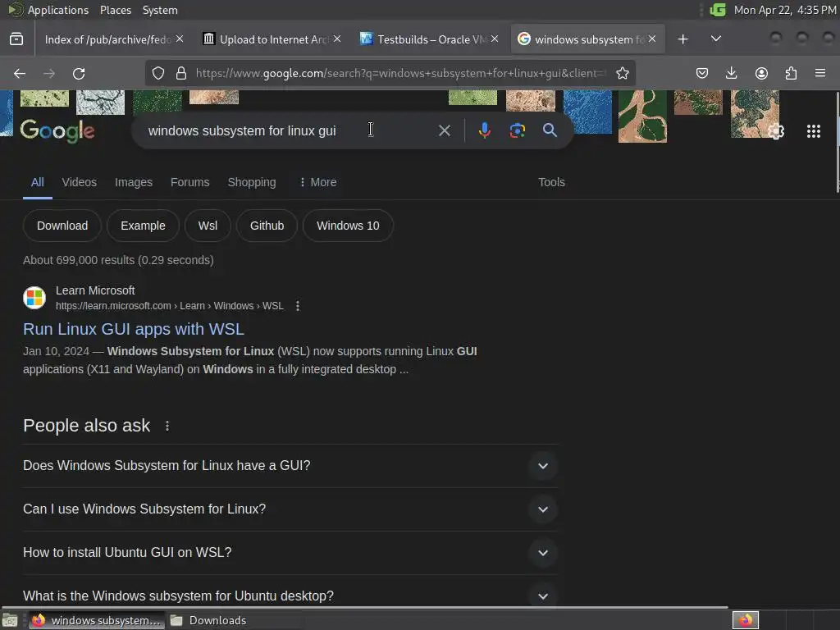840x630 pixels.
Task: Select the Shopping results tab
Action: click(x=252, y=182)
